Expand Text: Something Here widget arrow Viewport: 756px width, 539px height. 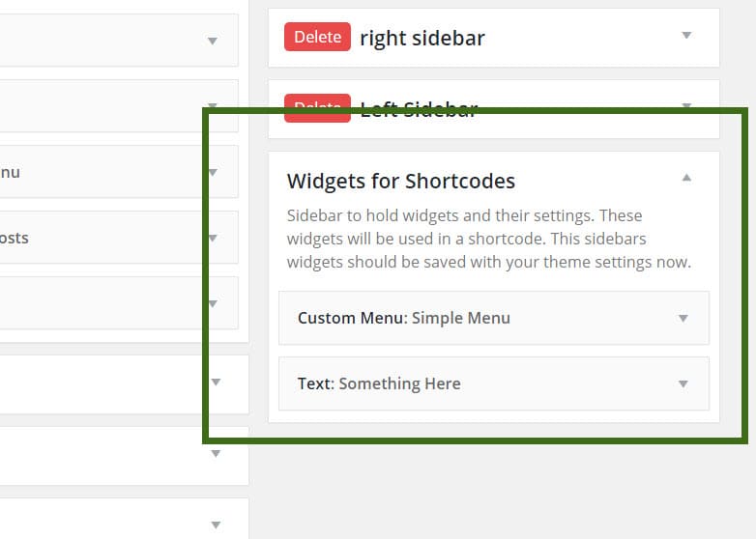click(683, 383)
